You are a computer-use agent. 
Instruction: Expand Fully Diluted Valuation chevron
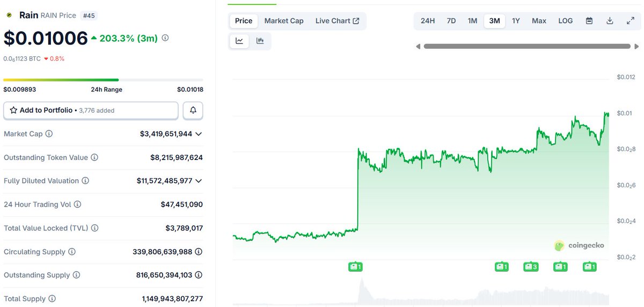pyautogui.click(x=199, y=181)
